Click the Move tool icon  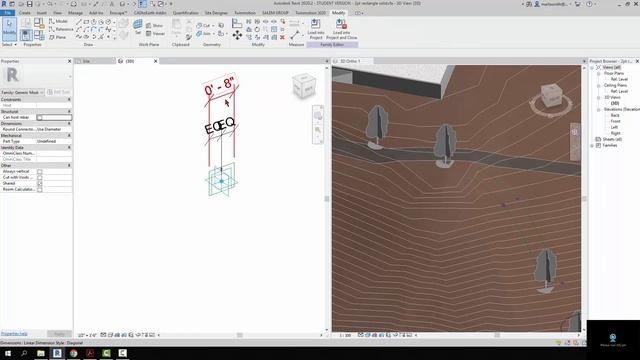(x=237, y=36)
